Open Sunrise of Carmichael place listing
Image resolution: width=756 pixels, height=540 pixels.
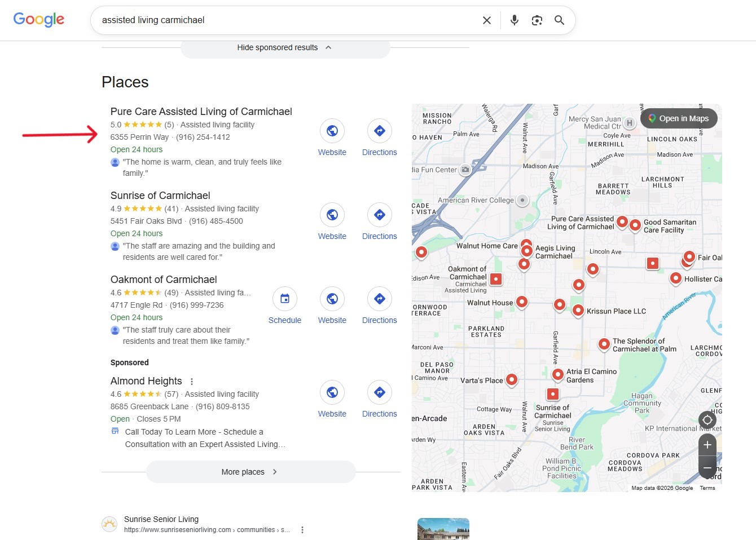[160, 196]
